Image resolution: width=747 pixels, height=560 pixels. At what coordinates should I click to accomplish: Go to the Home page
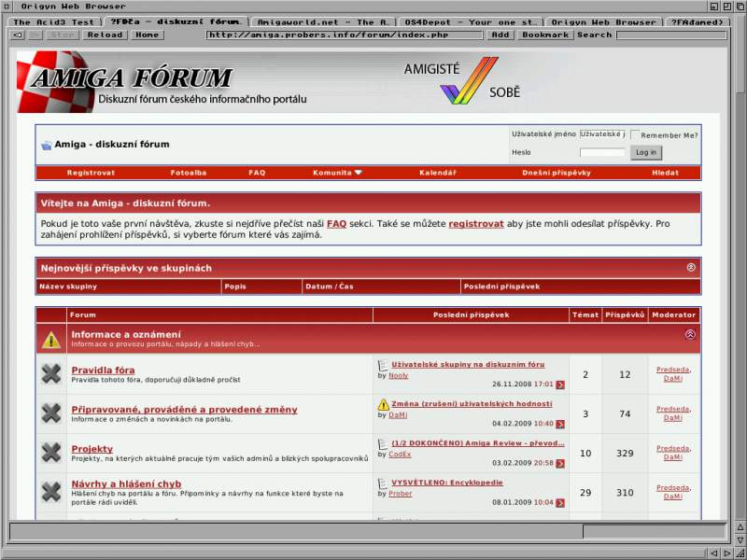click(147, 35)
